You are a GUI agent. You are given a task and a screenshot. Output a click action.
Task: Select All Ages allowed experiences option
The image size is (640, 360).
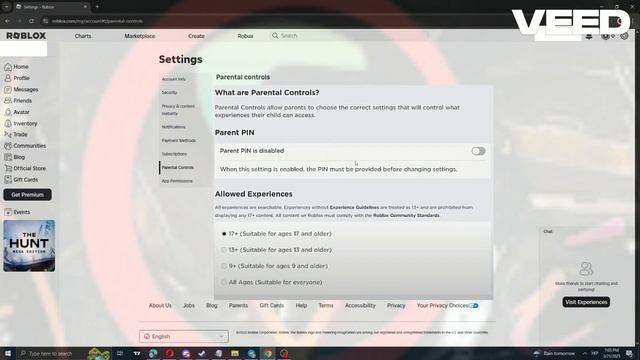click(x=224, y=282)
